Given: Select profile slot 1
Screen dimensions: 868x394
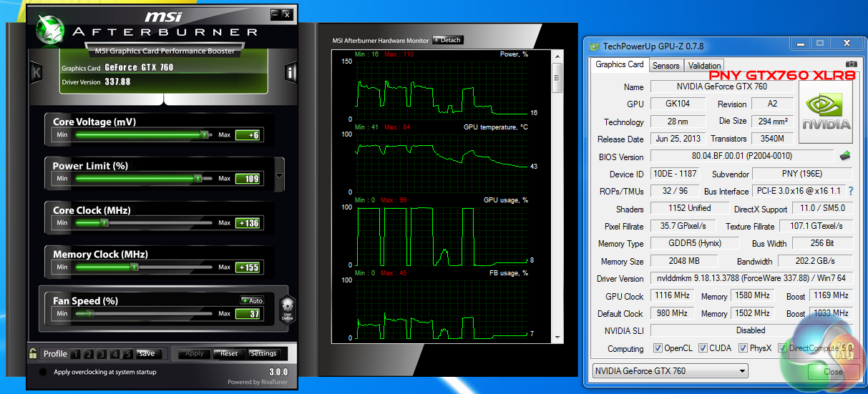Looking at the screenshot, I should (x=76, y=354).
